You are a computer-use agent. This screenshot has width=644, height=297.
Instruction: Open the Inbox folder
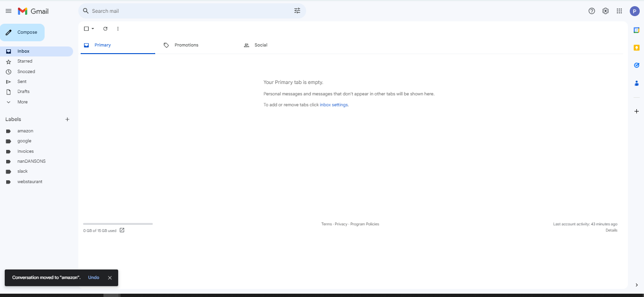[37, 51]
